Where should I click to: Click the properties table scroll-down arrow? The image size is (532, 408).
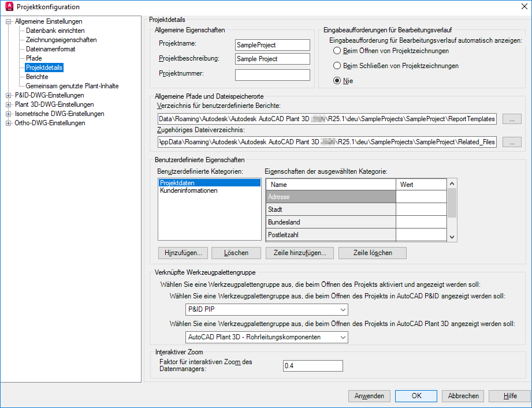tap(452, 237)
